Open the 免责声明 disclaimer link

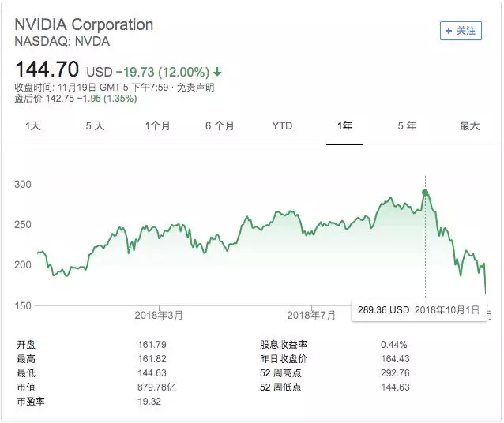coord(195,87)
